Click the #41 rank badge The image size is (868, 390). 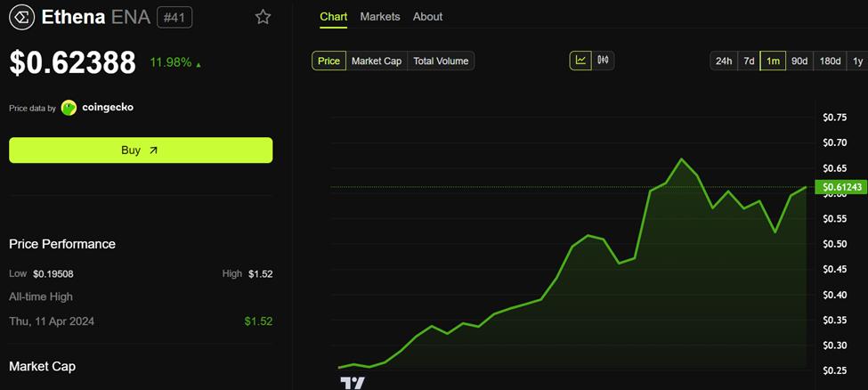174,18
